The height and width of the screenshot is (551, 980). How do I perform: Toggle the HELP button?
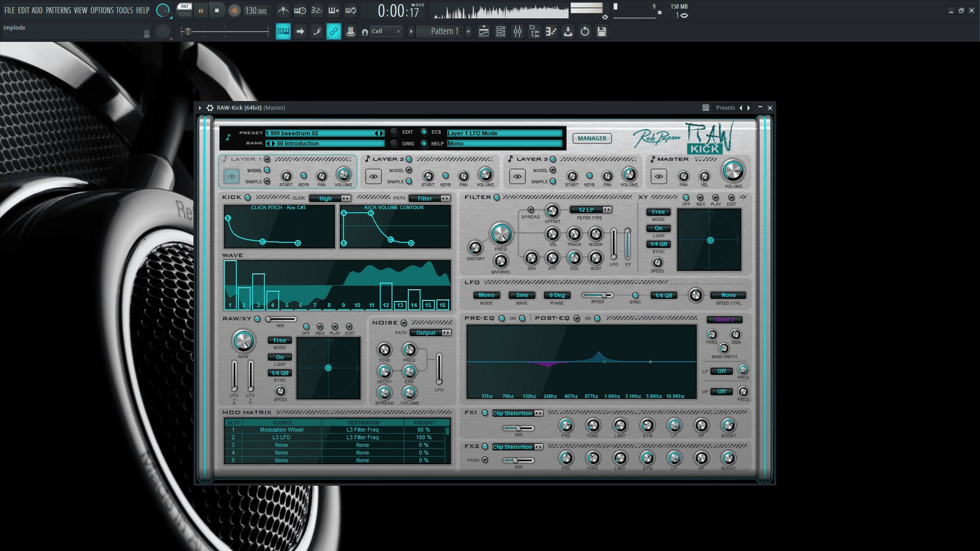click(424, 143)
